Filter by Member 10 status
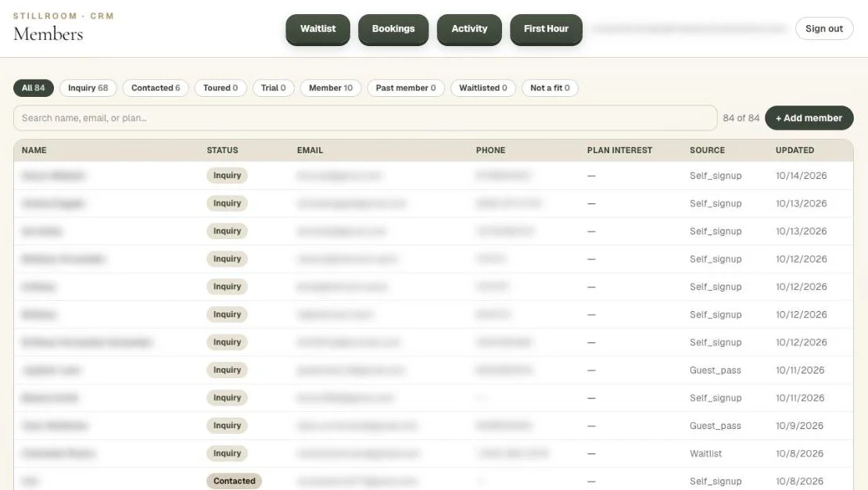Image resolution: width=868 pixels, height=490 pixels. (x=331, y=88)
